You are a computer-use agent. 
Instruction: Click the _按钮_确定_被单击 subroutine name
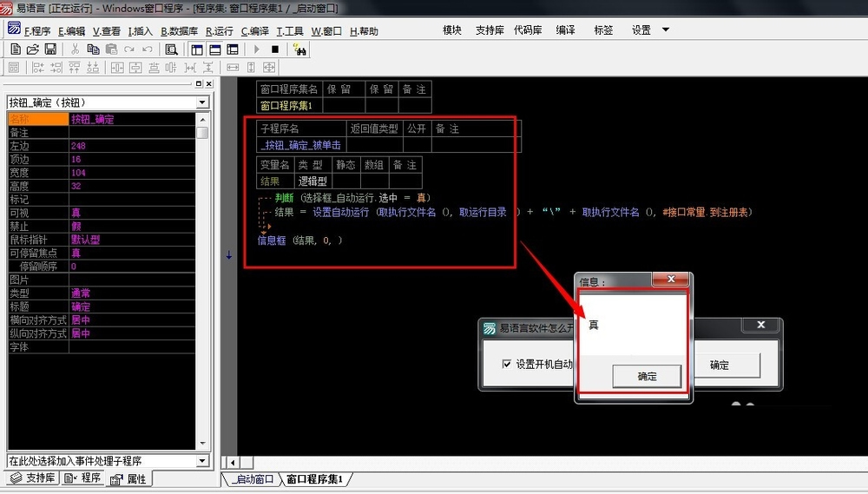[x=301, y=145]
